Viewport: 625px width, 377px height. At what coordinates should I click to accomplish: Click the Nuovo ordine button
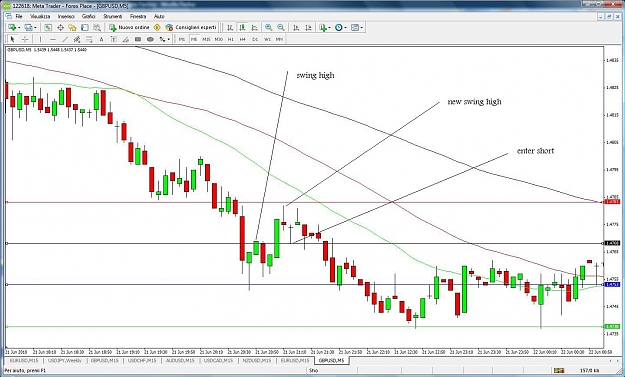[130, 27]
